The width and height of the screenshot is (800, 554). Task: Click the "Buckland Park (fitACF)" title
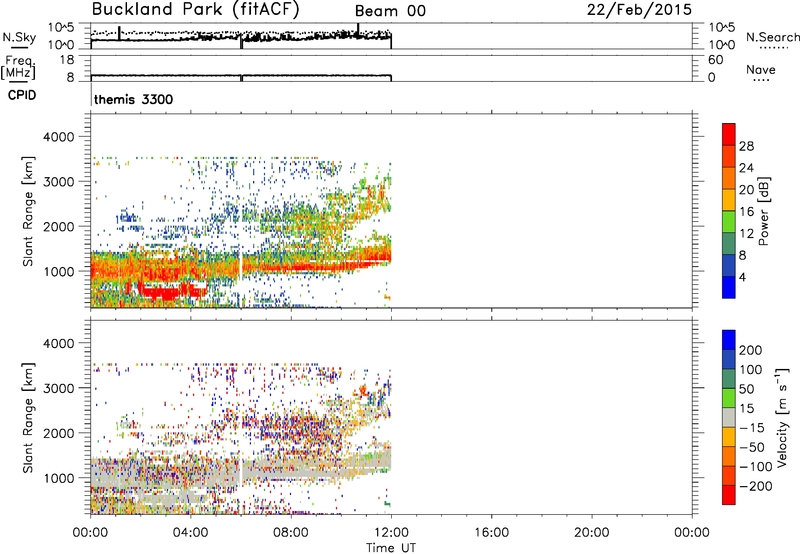[x=195, y=9]
